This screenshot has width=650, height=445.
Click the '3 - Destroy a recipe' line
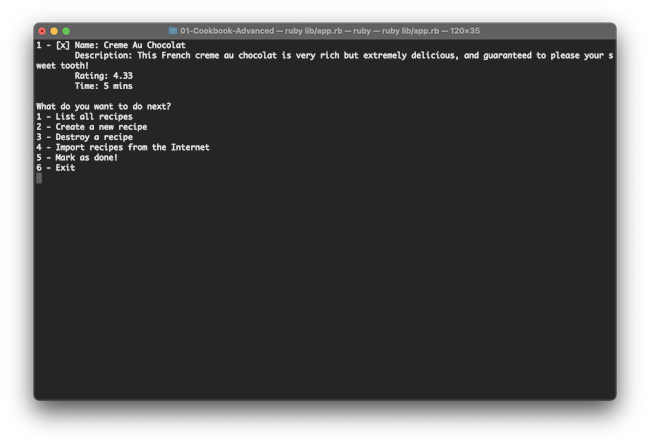pos(84,137)
